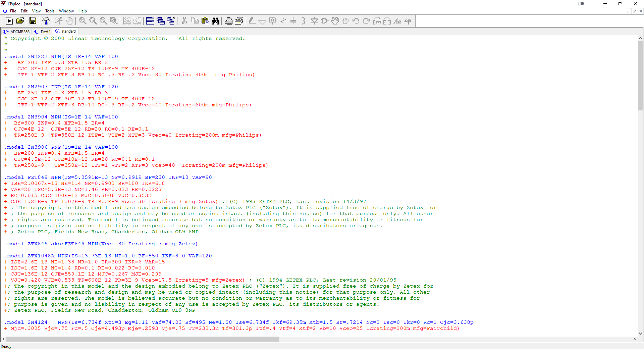
Task: Click the vertical scrollbar thumb
Action: 640,76
